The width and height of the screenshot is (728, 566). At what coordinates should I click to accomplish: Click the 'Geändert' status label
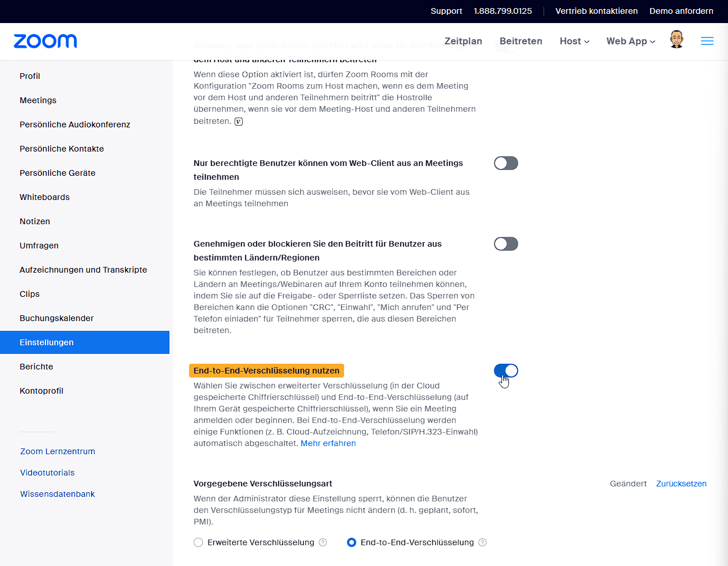pos(628,484)
